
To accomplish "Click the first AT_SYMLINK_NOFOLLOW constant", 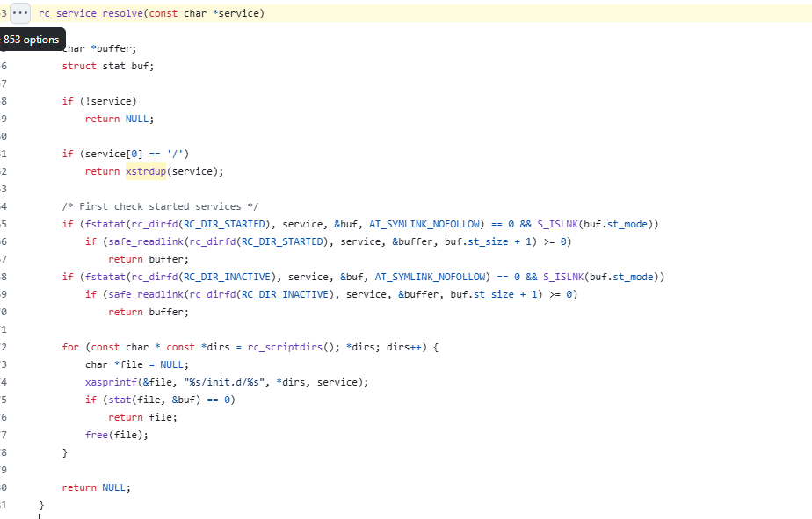I will click(x=424, y=224).
